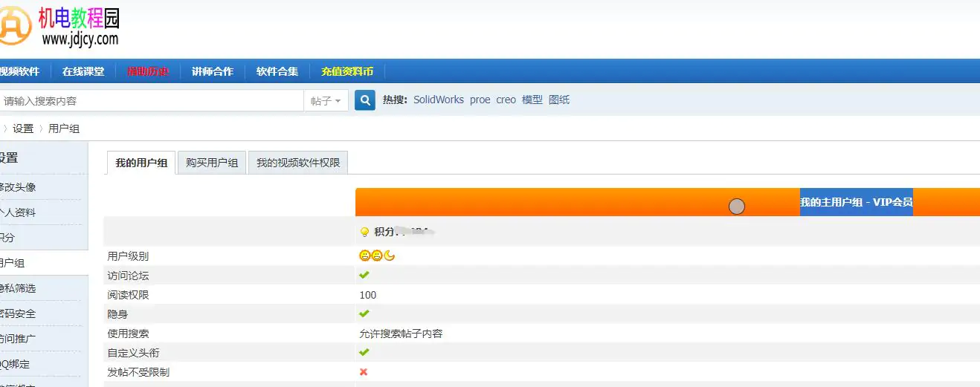
Task: Click the 发帖不受限制 row label
Action: click(x=138, y=372)
